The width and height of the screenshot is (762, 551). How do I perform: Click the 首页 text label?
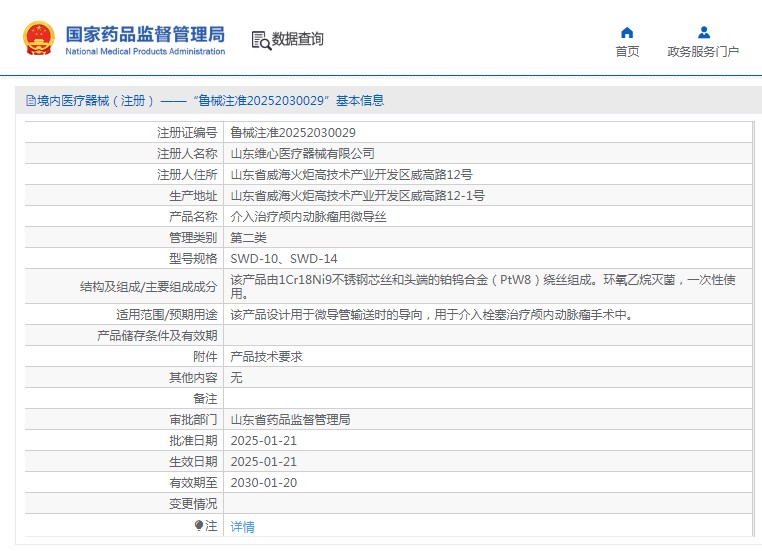coord(627,52)
